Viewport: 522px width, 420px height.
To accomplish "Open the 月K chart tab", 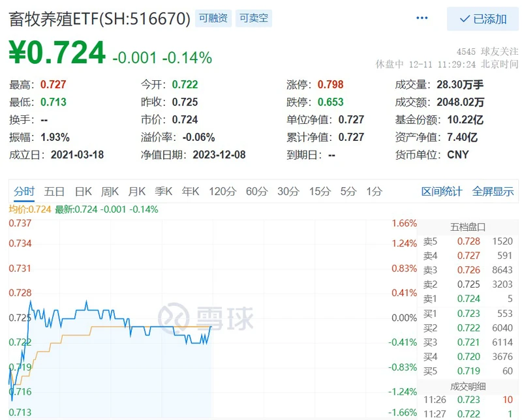I will click(137, 191).
